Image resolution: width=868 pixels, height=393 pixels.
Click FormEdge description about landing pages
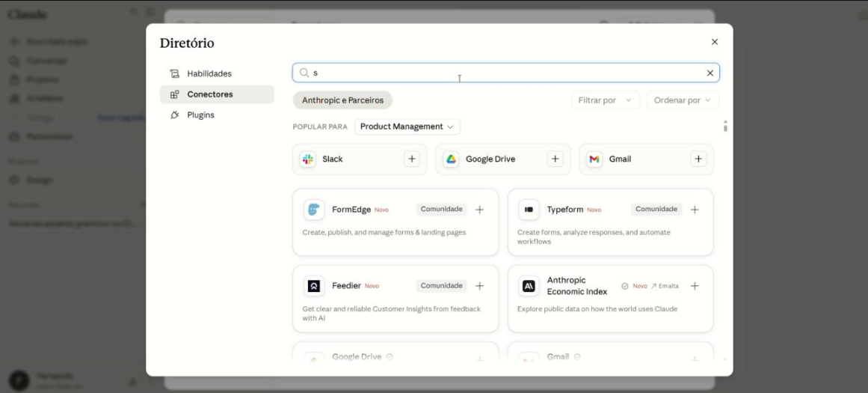(384, 232)
